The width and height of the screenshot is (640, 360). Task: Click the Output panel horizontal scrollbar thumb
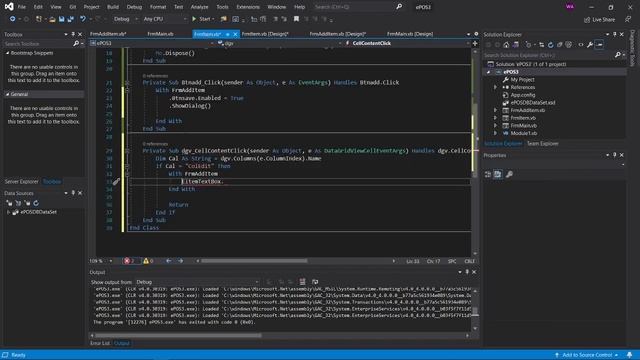178,336
